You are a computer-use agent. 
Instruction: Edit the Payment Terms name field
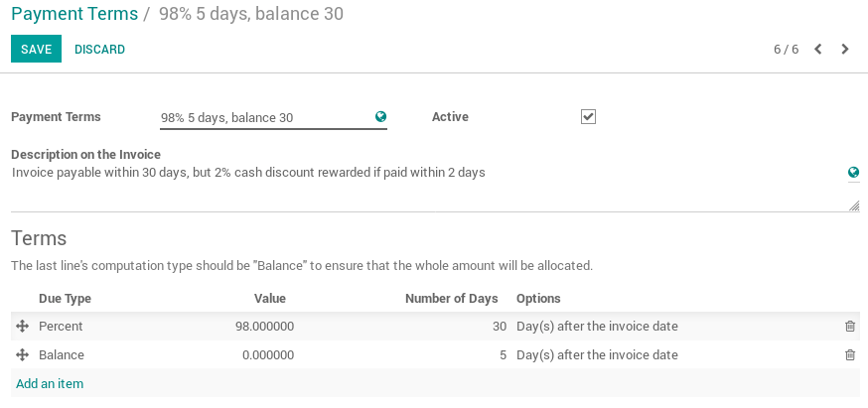tap(265, 118)
